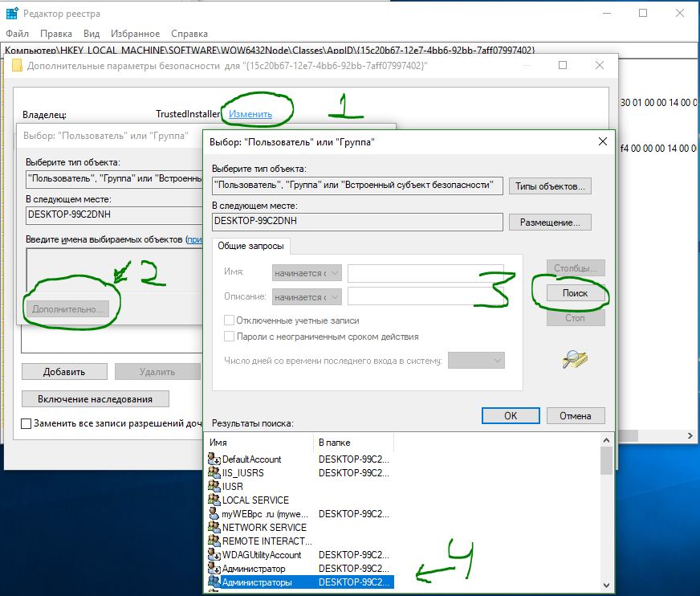Click the LOCAL SERVICE icon in results
This screenshot has height=596, width=700.
[x=214, y=500]
